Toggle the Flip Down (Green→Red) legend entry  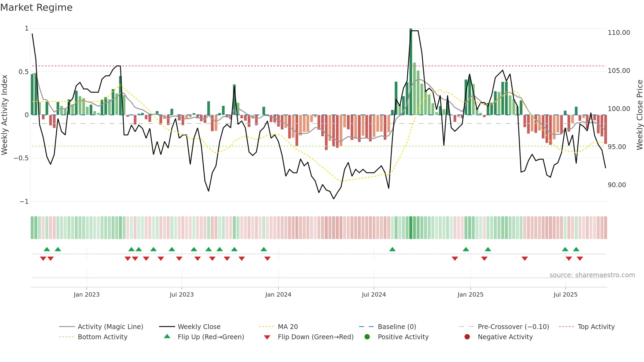pyautogui.click(x=309, y=337)
